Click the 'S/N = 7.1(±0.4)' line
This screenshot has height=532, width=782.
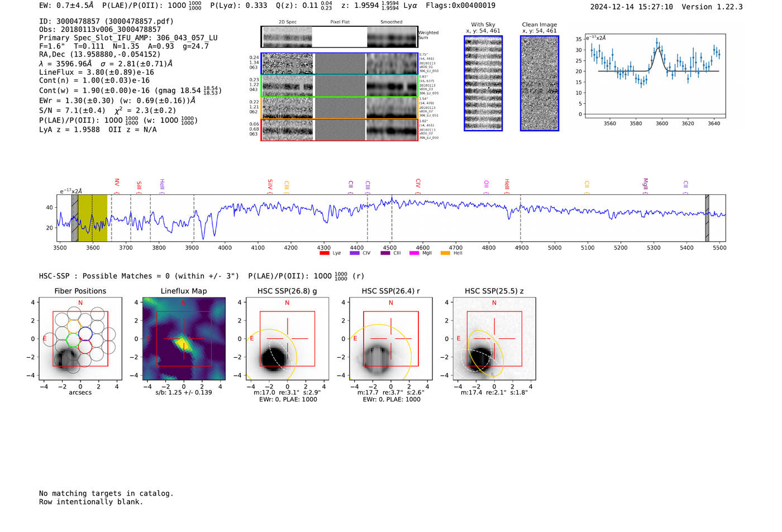point(108,111)
